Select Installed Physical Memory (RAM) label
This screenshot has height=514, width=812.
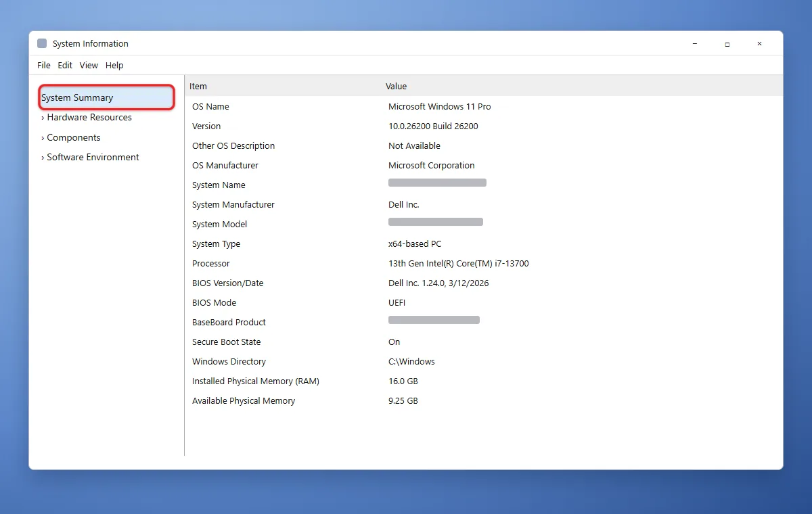256,381
